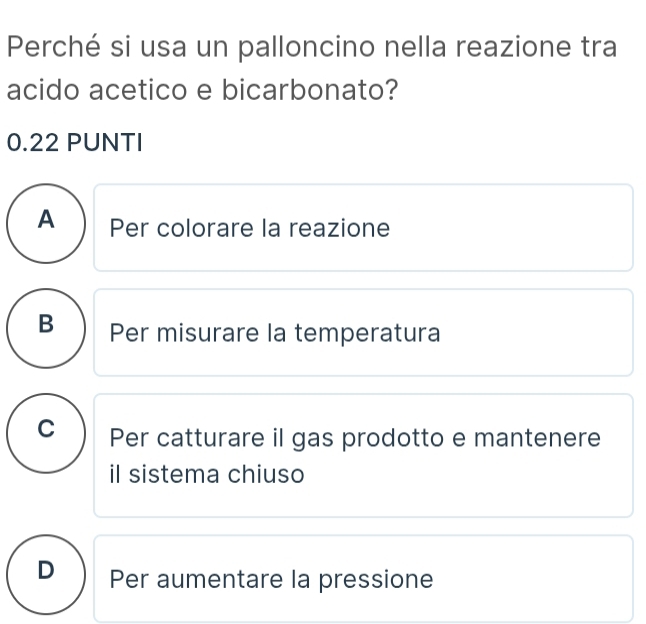
Task: Click answer box 'Per colorare la reazione'
Action: 363,228
